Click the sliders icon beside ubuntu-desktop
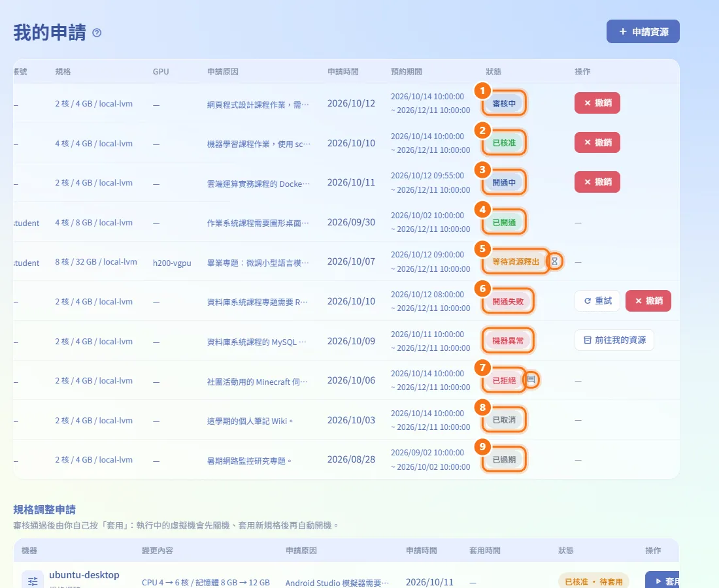 [33, 581]
